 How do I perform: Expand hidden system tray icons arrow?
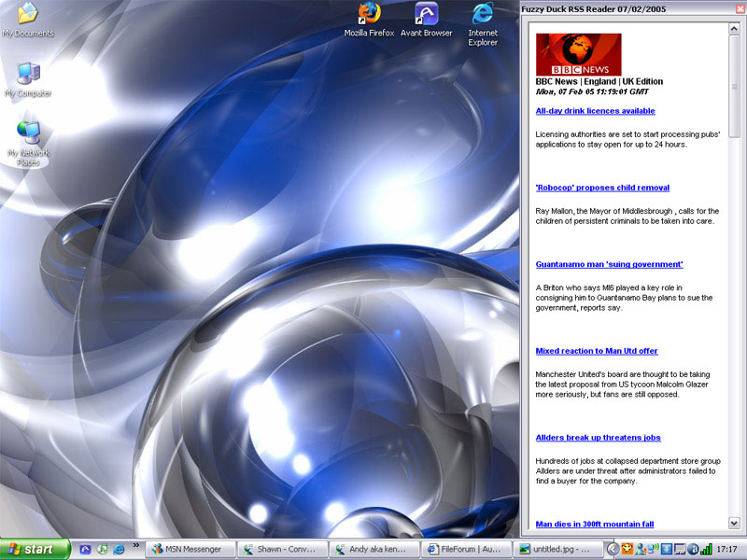613,550
